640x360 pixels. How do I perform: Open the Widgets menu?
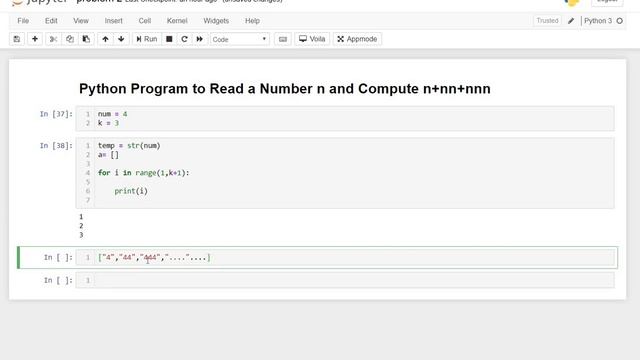[216, 21]
